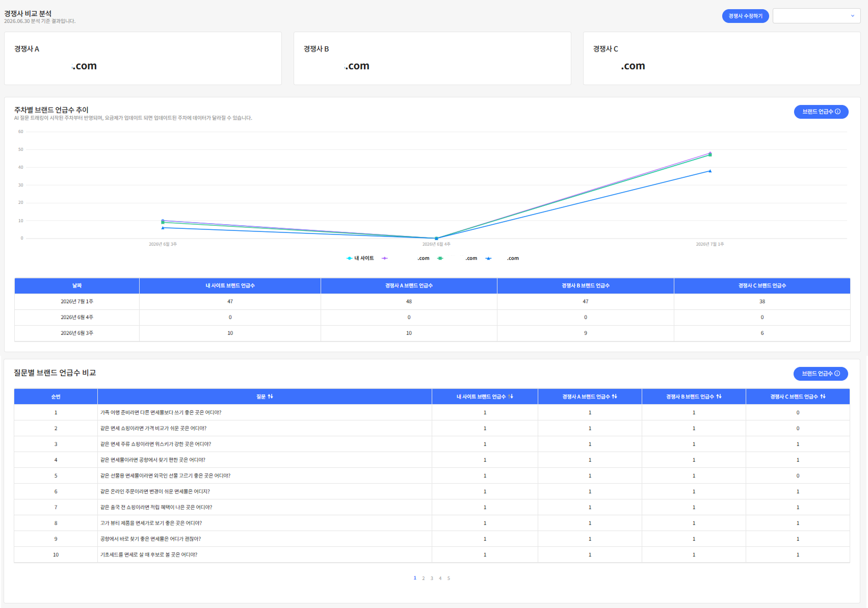Viewport: 868px width, 608px height.
Task: Click 경쟁사 A 브랜드 언급수 header in weekly table
Action: point(409,286)
